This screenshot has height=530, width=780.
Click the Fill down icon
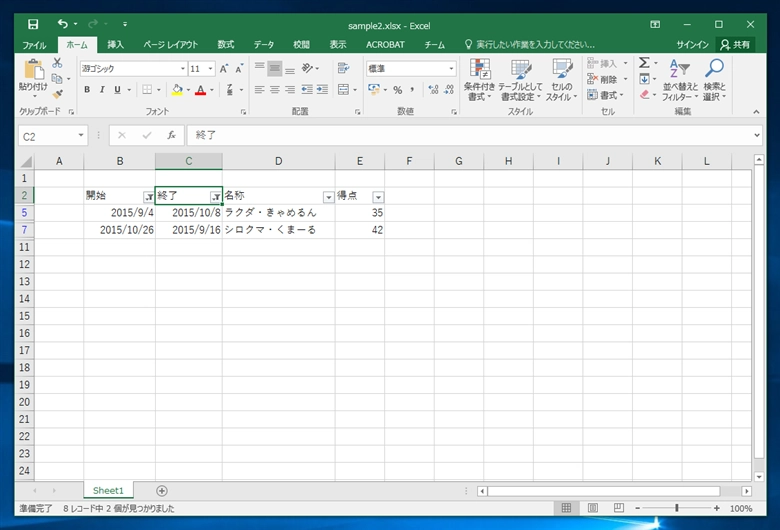[x=644, y=79]
